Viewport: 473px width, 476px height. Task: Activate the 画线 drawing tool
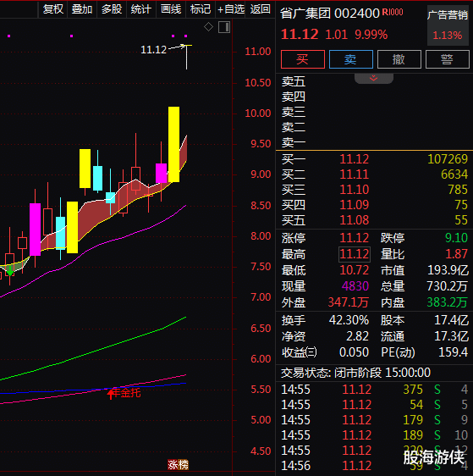(171, 9)
